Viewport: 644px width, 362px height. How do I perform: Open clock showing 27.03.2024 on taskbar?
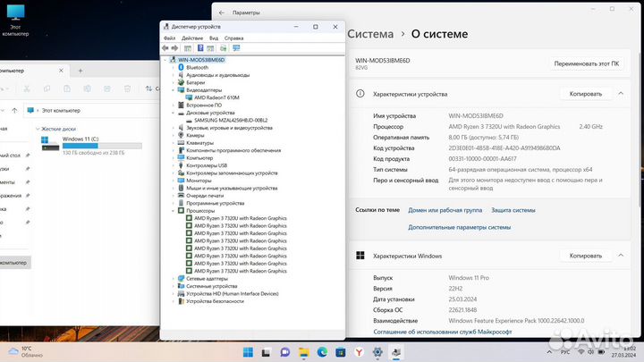coord(624,352)
